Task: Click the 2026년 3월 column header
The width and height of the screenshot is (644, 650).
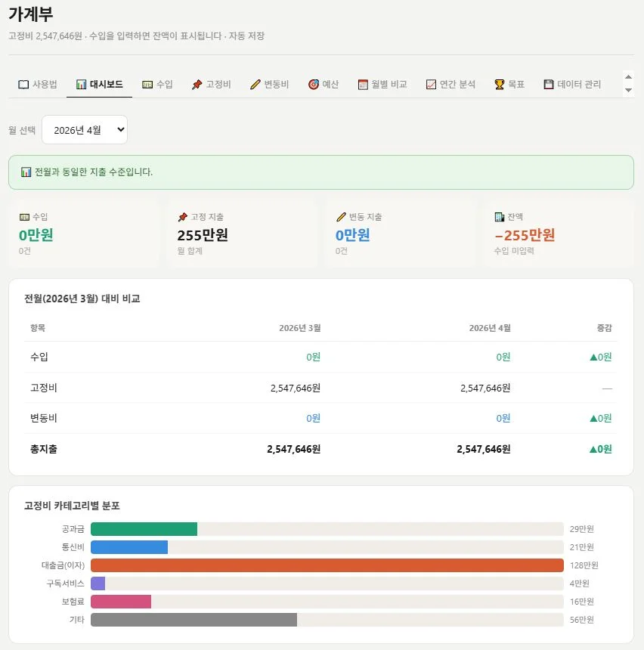Action: coord(300,328)
